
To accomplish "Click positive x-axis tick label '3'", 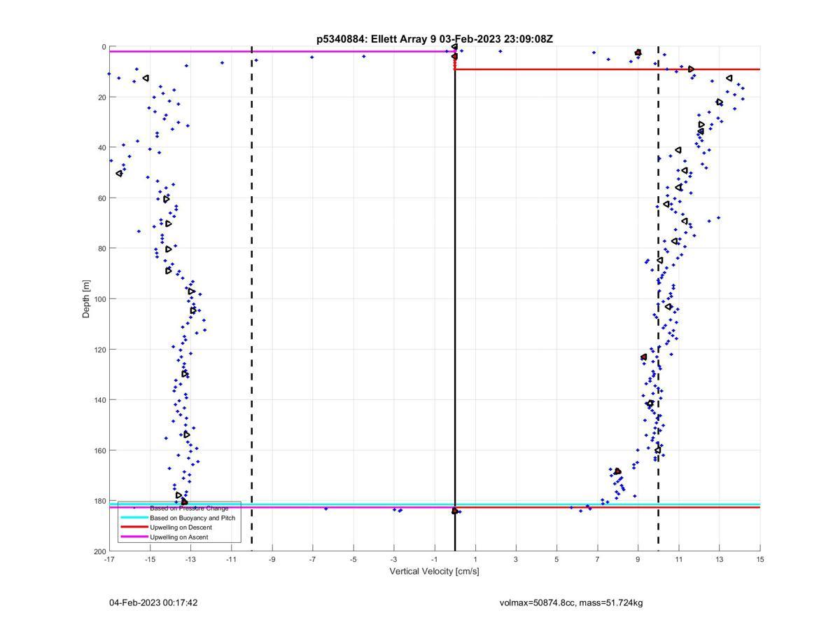I will click(x=516, y=559).
